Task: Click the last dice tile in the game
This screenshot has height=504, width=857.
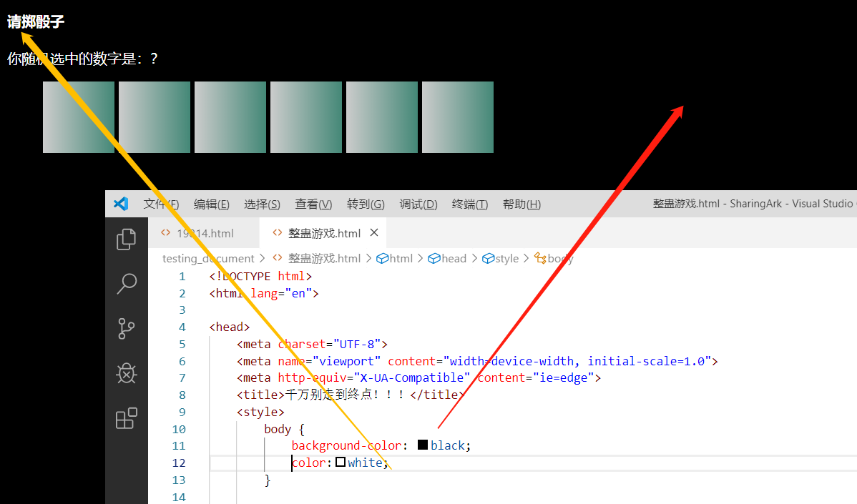Action: pyautogui.click(x=458, y=117)
